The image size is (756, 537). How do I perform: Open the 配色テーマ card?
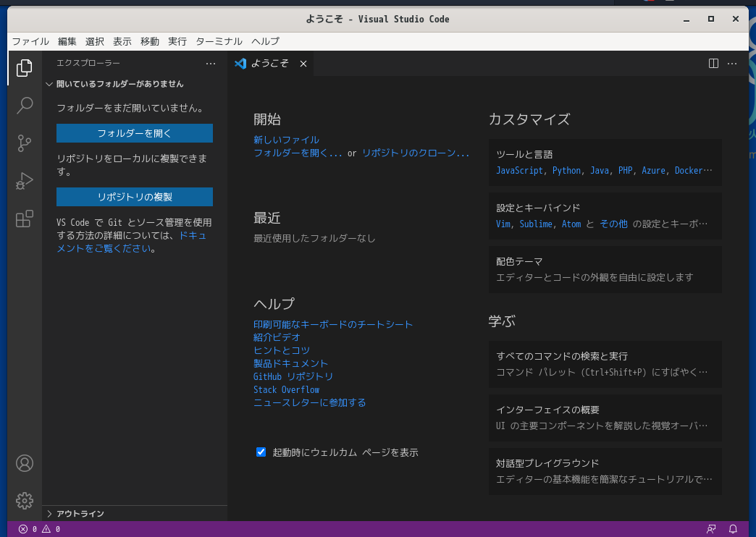pos(605,269)
